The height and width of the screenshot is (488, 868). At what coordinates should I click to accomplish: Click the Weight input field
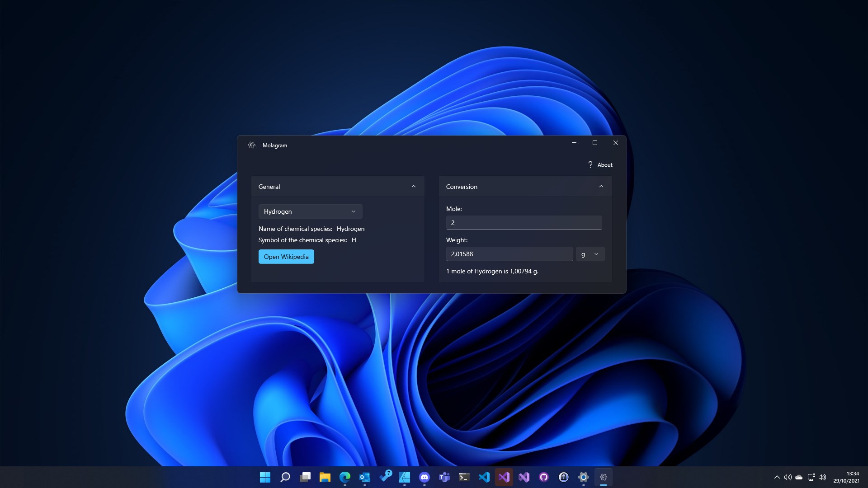point(509,254)
